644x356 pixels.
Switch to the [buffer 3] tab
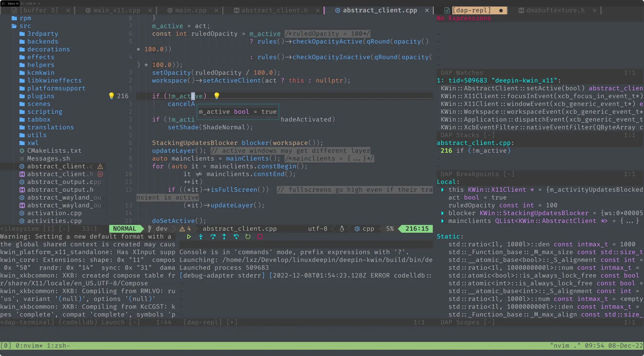tap(39, 10)
